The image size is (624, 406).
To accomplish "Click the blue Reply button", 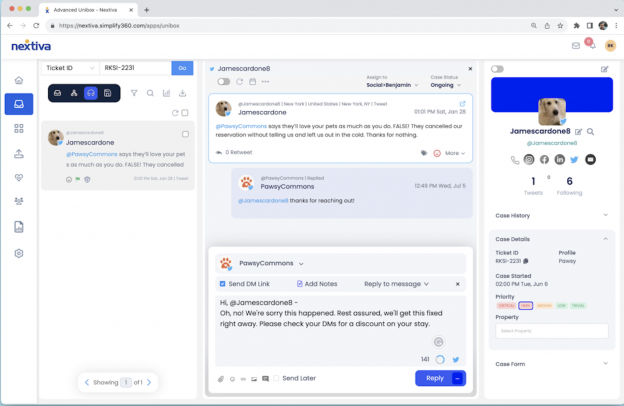I will point(433,378).
